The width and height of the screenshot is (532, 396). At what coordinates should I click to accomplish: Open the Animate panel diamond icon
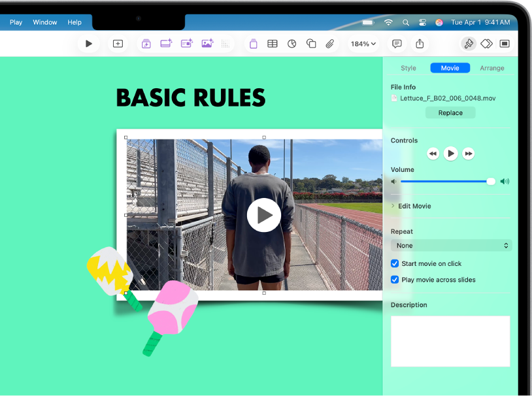tap(486, 44)
